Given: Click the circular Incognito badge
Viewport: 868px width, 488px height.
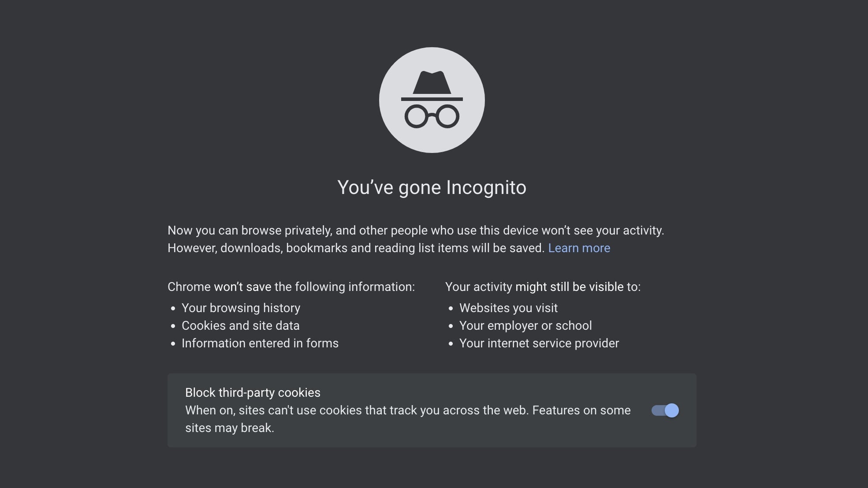Looking at the screenshot, I should coord(432,100).
